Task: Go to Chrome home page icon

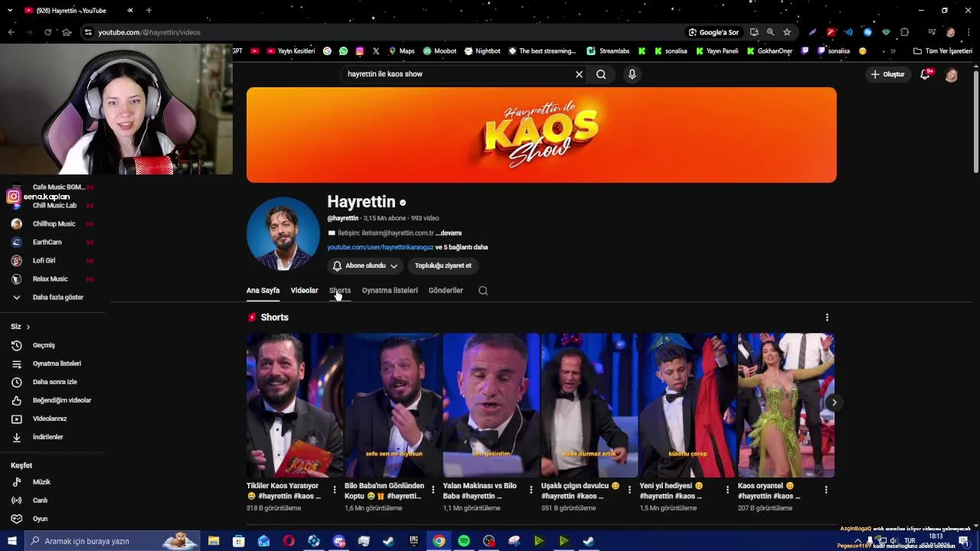Action: 67,32
